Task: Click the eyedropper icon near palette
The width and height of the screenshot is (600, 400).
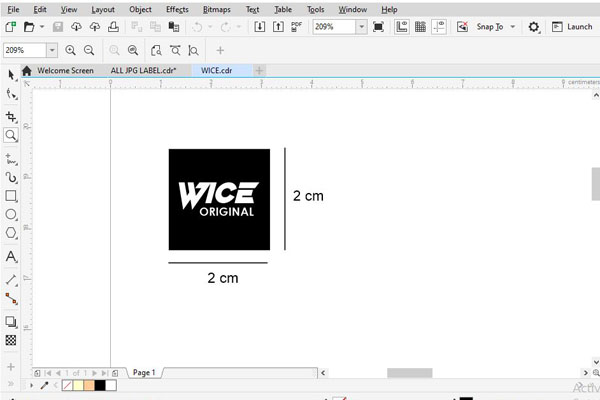Action: (44, 385)
